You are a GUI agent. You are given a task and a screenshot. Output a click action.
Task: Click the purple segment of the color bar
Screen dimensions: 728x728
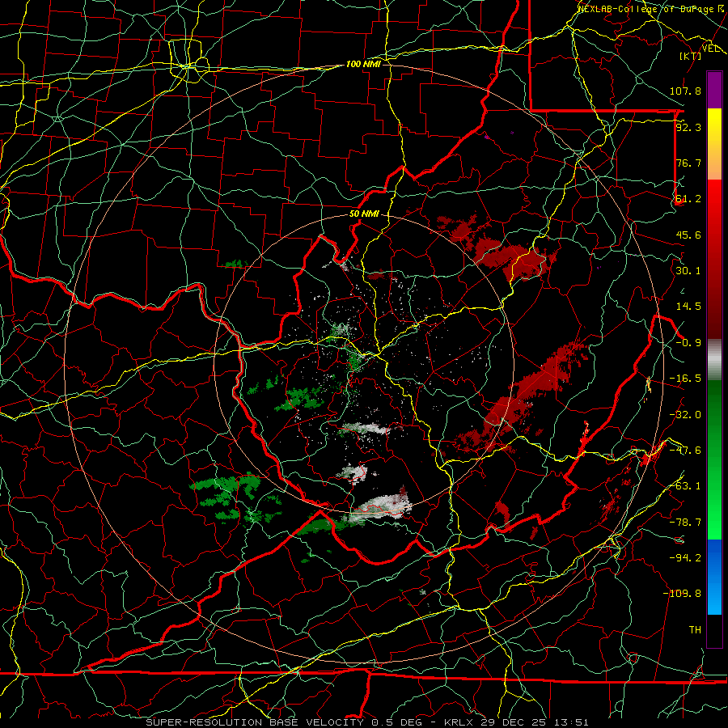[714, 90]
